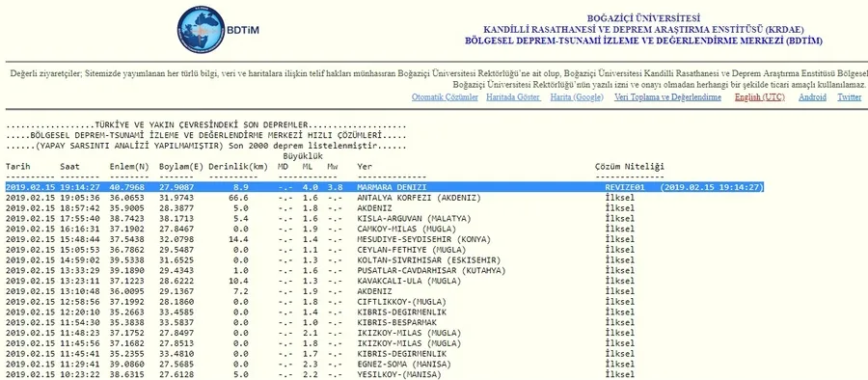
Task: Click the 10.4 depth value
Action: pyautogui.click(x=239, y=282)
